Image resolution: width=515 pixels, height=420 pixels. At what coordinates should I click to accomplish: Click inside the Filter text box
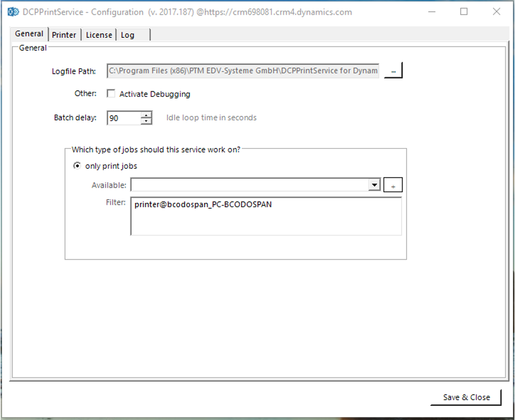pos(266,216)
